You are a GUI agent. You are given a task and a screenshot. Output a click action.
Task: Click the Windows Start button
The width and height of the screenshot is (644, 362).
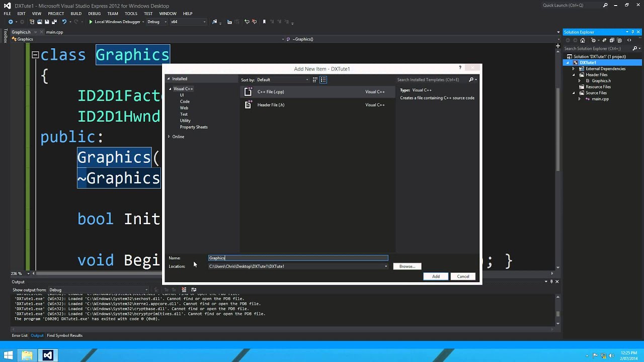click(9, 355)
